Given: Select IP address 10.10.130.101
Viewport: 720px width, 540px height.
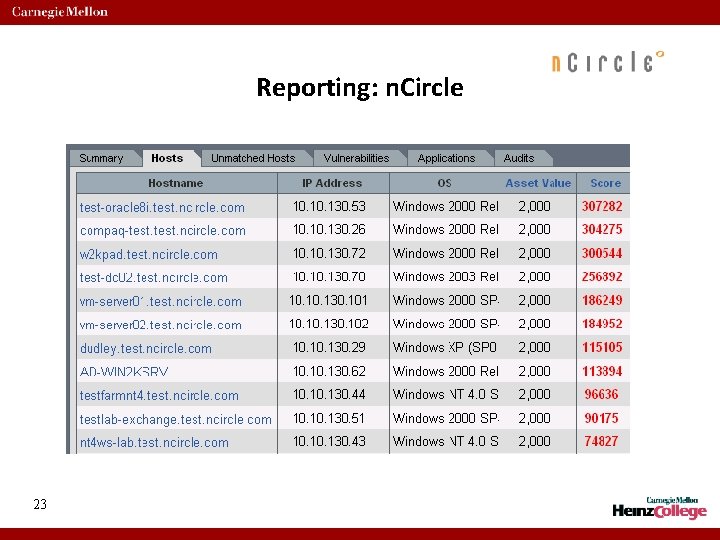Looking at the screenshot, I should (329, 301).
